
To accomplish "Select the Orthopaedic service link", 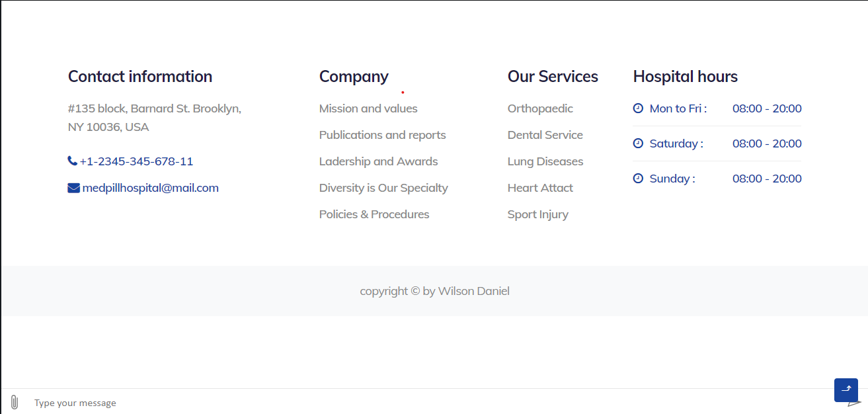I will [x=540, y=108].
